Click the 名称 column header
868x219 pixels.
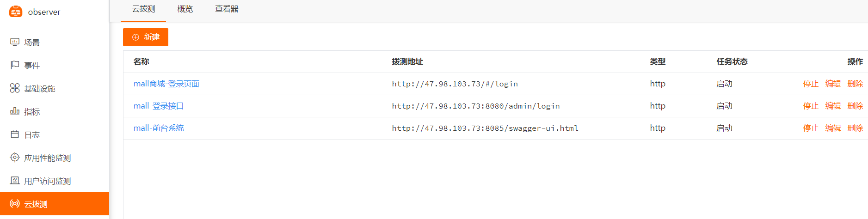[141, 61]
